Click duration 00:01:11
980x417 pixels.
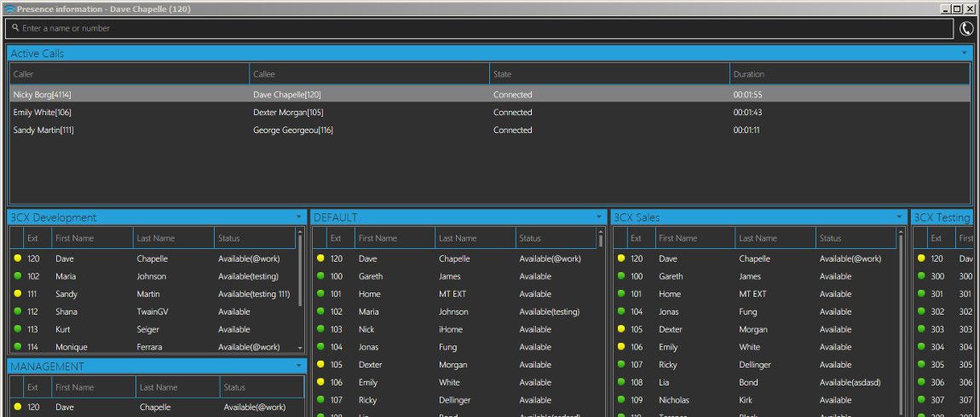tap(747, 130)
